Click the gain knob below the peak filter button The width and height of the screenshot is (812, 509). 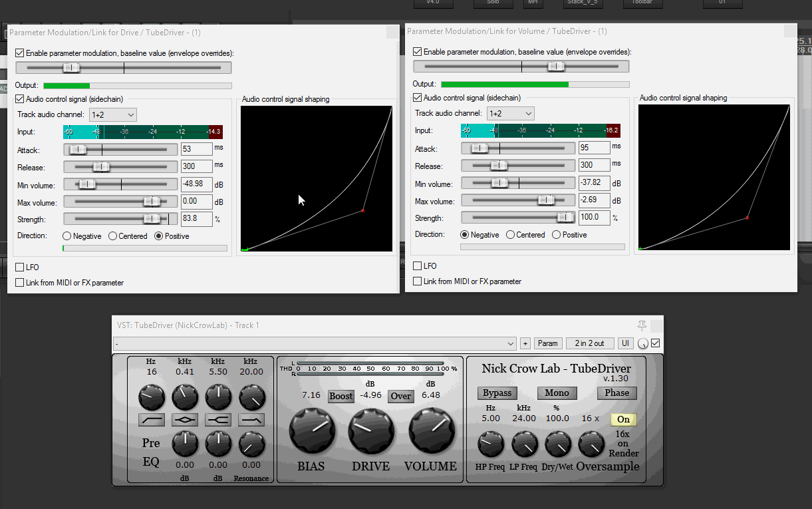pyautogui.click(x=185, y=444)
